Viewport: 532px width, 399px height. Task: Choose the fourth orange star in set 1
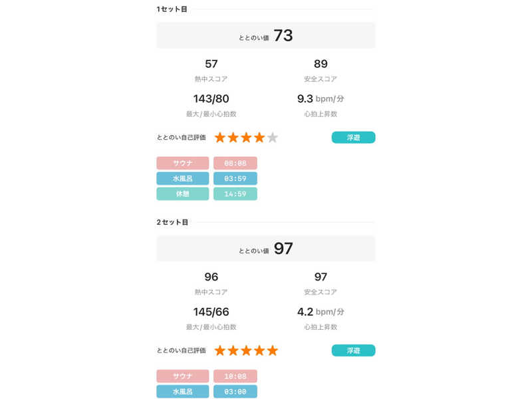(259, 138)
